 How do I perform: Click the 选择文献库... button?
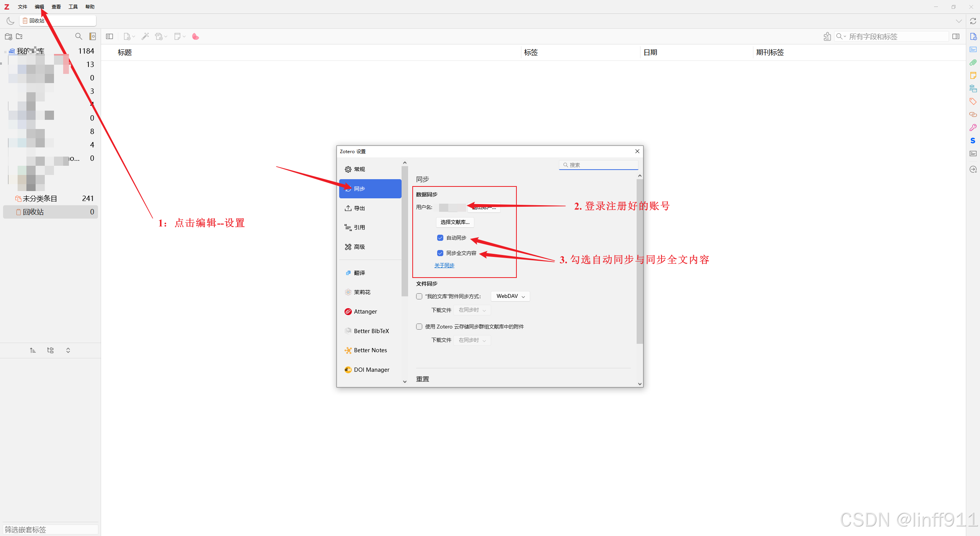click(x=455, y=222)
